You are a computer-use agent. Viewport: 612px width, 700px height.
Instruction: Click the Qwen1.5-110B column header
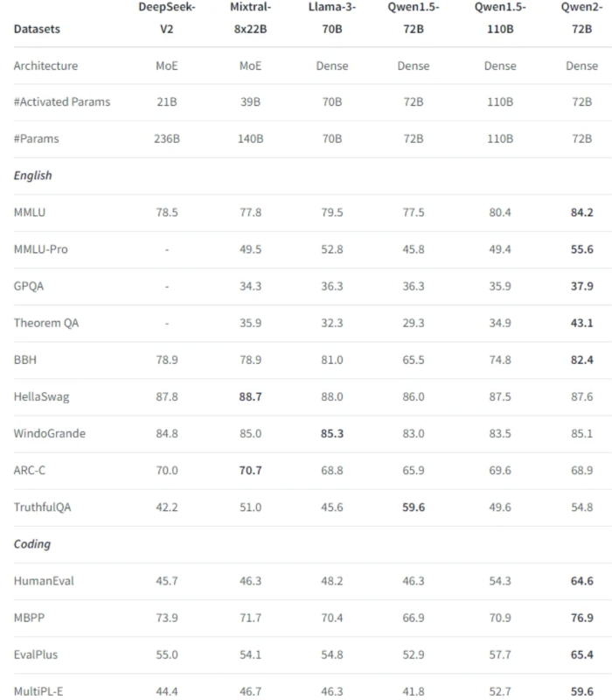[500, 17]
